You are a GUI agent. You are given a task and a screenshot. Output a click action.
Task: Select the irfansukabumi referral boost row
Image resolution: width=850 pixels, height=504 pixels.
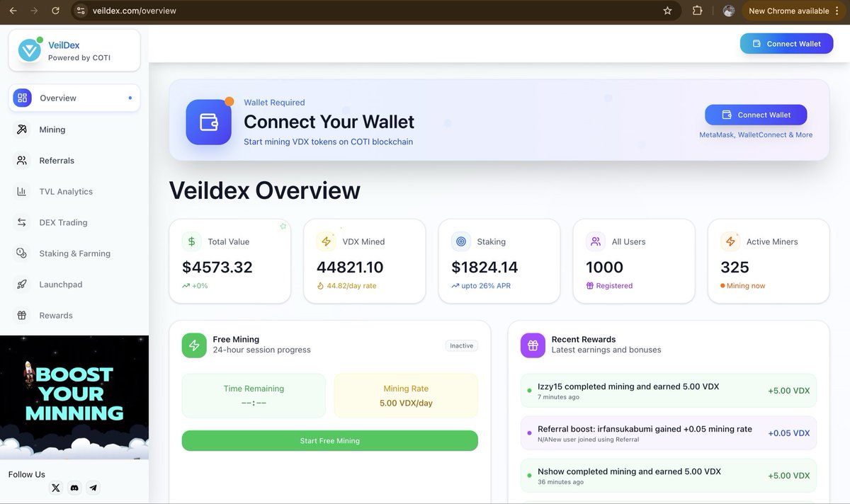point(669,433)
